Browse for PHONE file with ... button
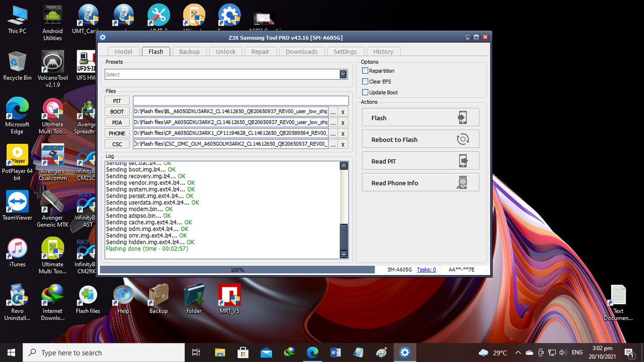 [x=333, y=134]
